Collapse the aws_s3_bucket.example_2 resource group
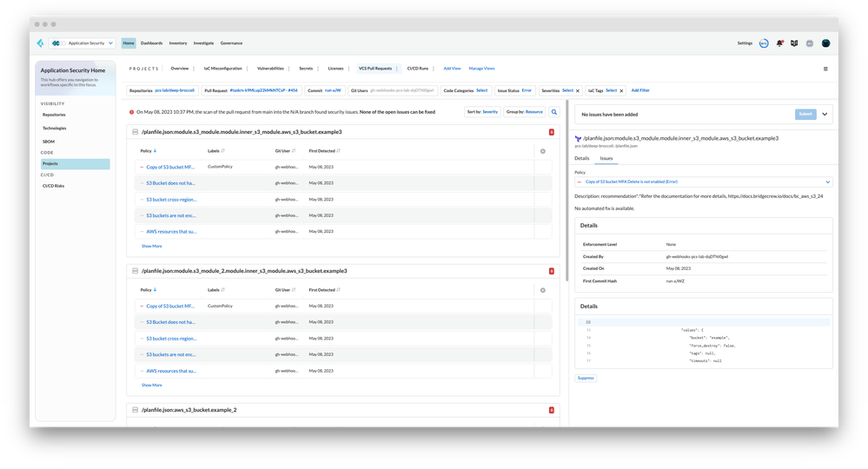The height and width of the screenshot is (469, 868). point(135,410)
